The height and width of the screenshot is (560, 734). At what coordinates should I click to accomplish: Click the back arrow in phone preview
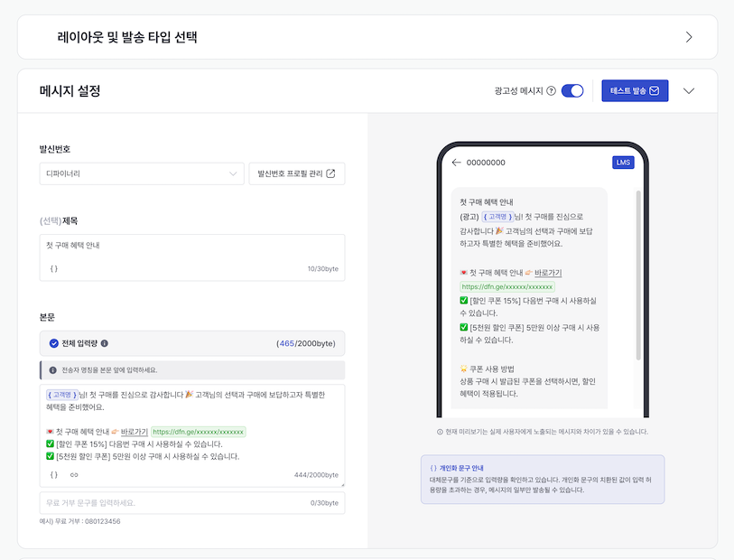pos(457,163)
